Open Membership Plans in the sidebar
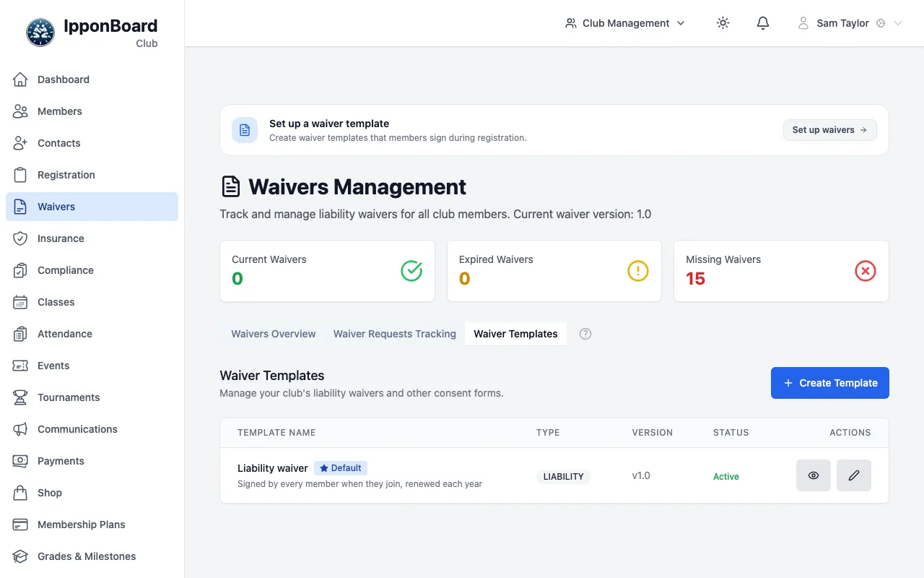Viewport: 924px width, 578px height. 92,525
